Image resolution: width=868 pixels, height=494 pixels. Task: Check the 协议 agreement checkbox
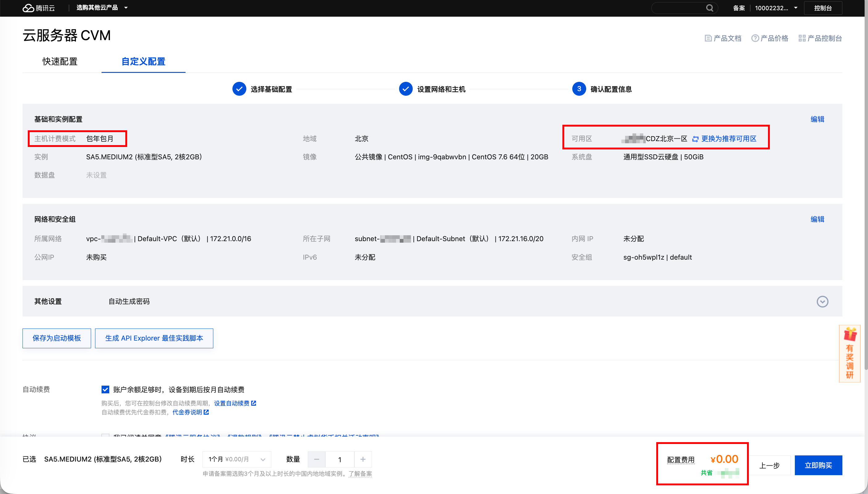tap(105, 435)
